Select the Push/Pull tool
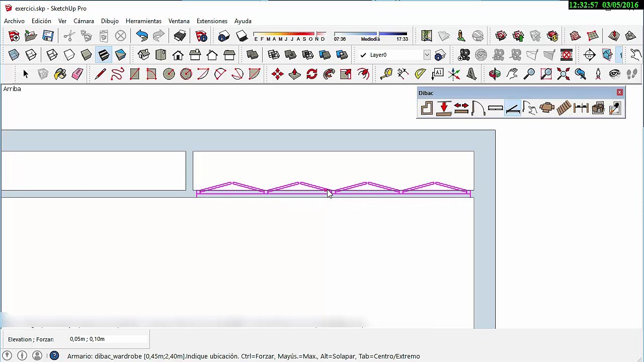This screenshot has height=362, width=644. tap(294, 74)
